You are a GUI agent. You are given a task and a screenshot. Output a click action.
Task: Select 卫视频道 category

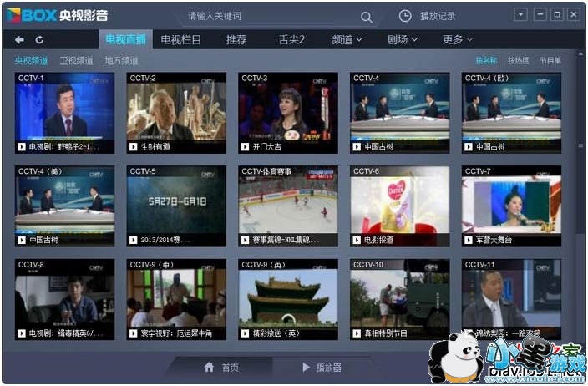point(77,61)
